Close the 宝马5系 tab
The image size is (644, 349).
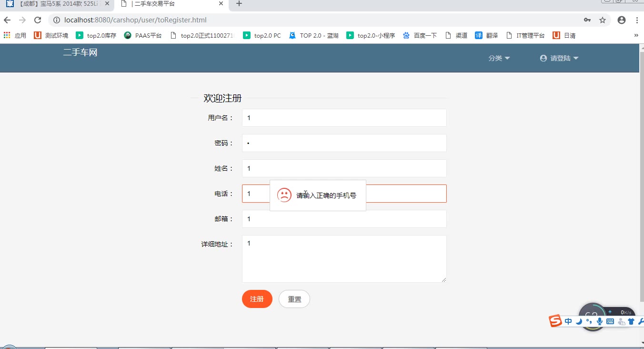click(x=107, y=3)
